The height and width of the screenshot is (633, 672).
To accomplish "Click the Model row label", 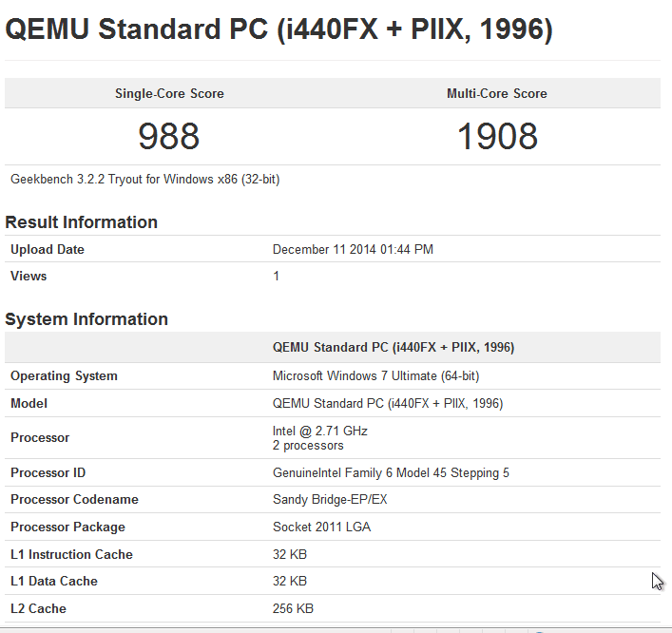I will point(29,404).
